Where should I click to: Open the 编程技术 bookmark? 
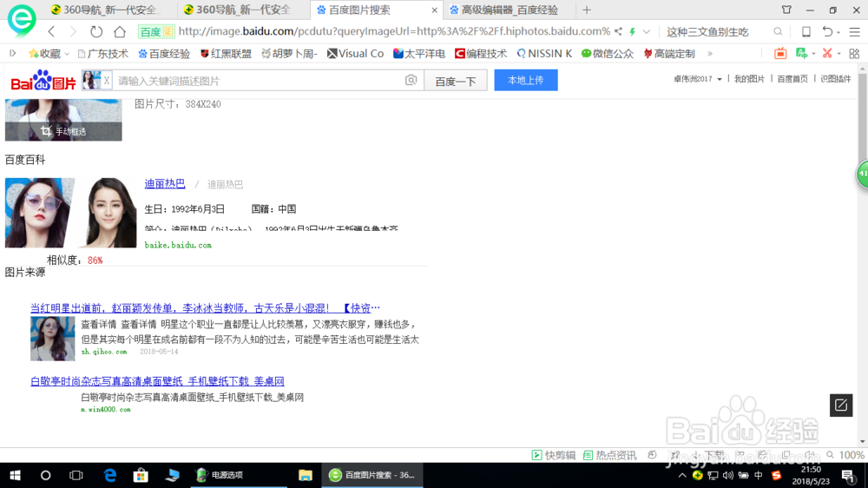click(x=481, y=53)
